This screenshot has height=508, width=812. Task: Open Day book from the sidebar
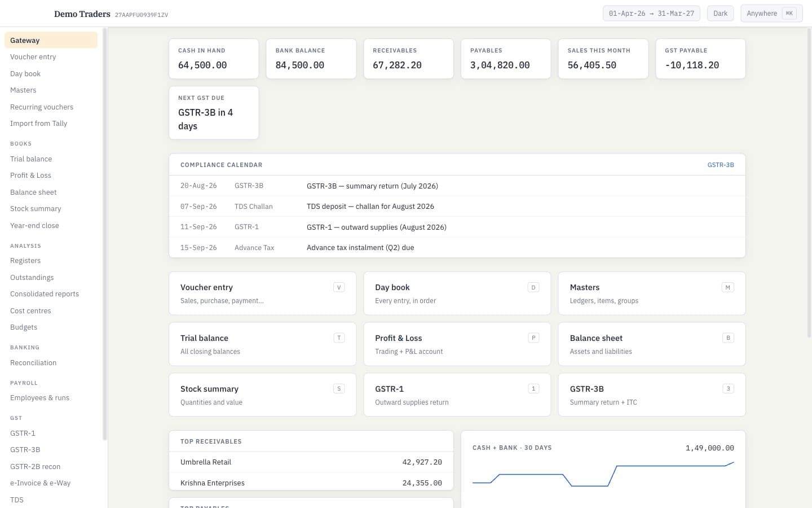[51, 73]
